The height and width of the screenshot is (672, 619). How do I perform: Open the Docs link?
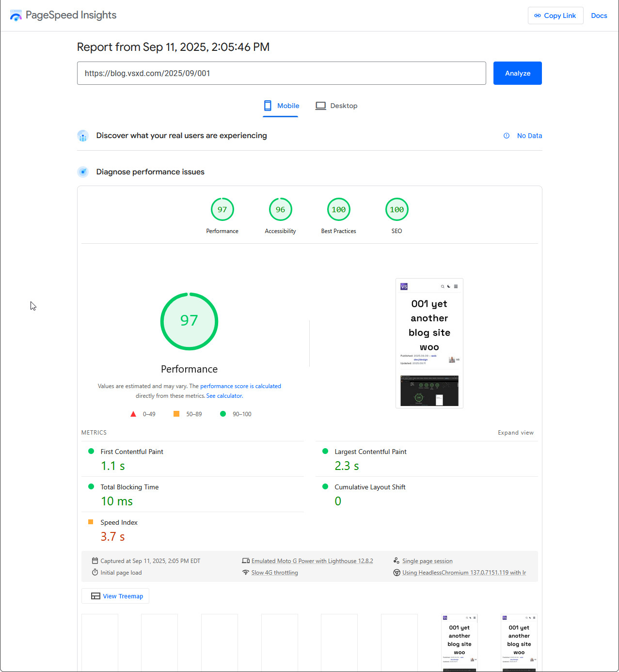click(599, 16)
